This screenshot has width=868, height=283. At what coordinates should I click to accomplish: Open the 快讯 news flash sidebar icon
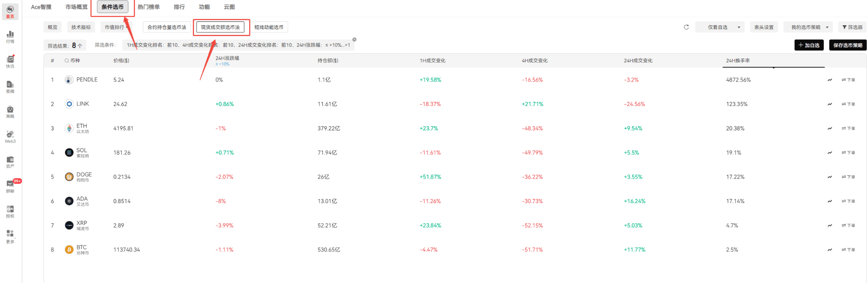pos(10,61)
